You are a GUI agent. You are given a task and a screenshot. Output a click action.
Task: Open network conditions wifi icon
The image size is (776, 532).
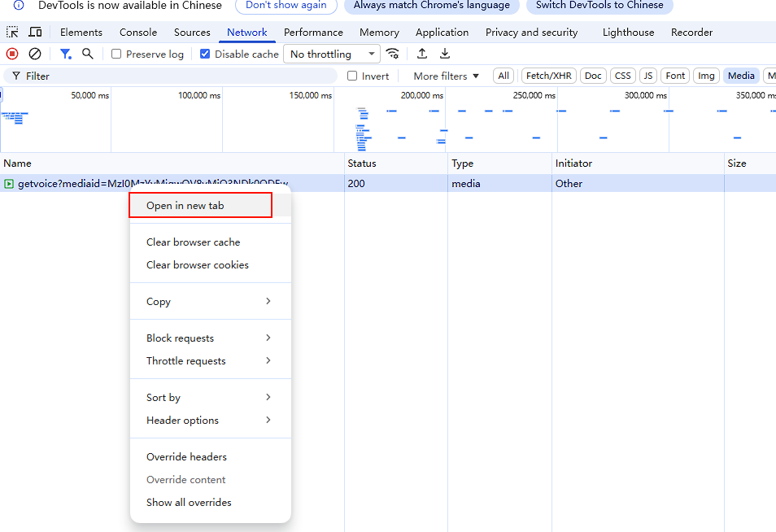[x=393, y=54]
